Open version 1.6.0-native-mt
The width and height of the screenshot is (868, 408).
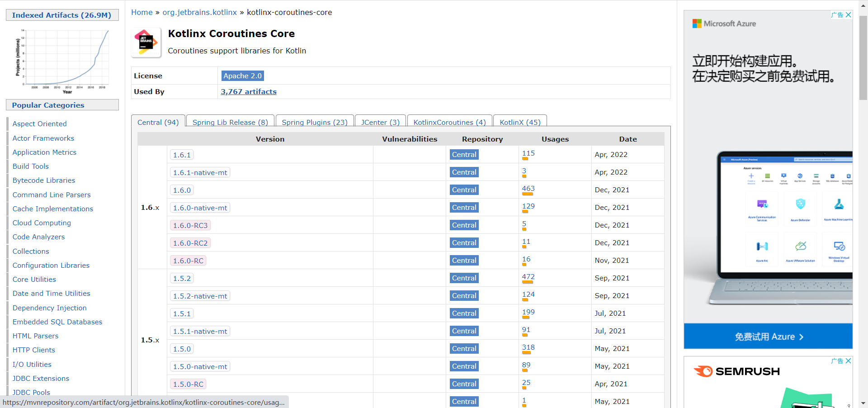tap(200, 208)
